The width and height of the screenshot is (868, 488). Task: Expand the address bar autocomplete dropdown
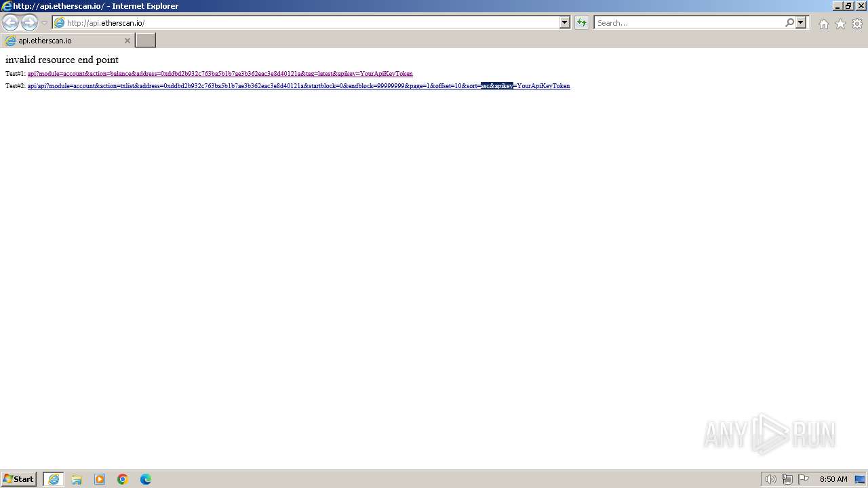coord(564,22)
